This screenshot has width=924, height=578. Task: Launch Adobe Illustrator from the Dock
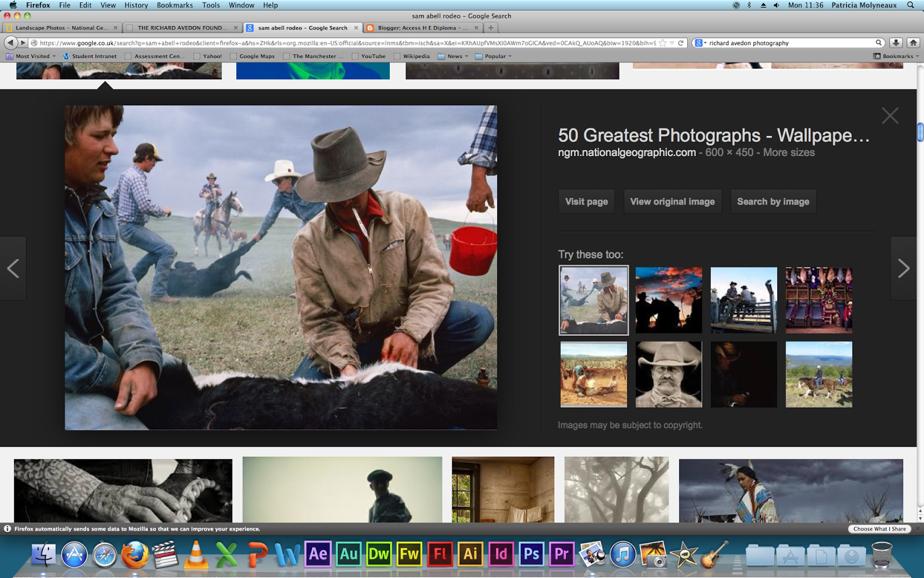pyautogui.click(x=471, y=554)
